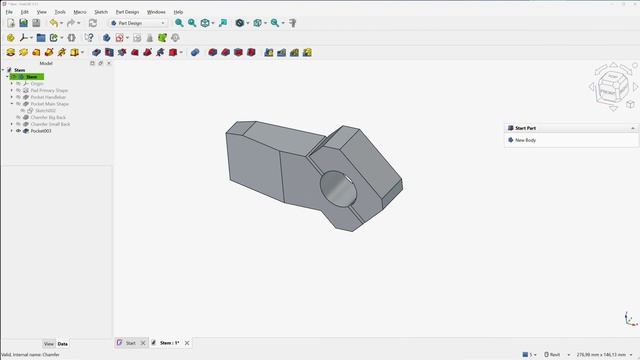640x360 pixels.
Task: Select the Fillet tool icon
Action: pyautogui.click(x=213, y=52)
